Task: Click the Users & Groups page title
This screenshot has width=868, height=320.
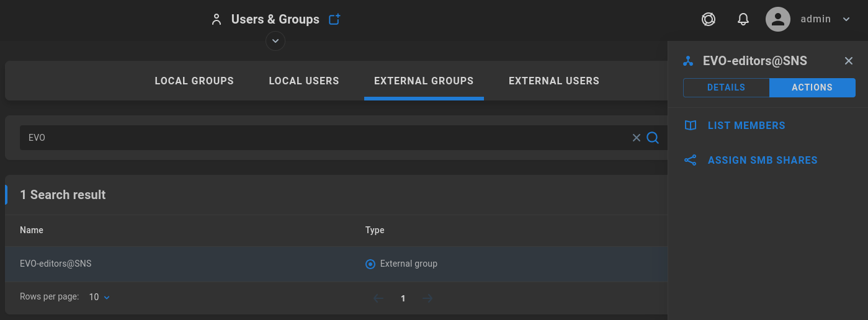Action: pyautogui.click(x=275, y=19)
